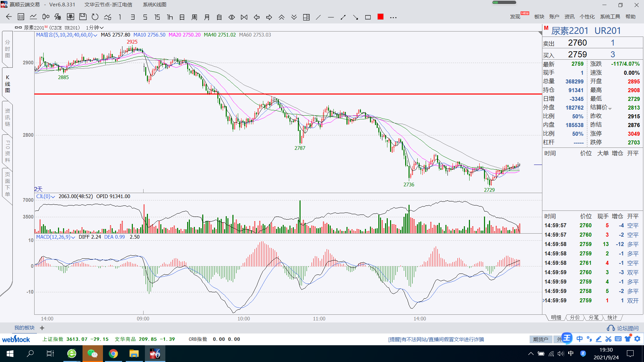Click the 期货户 account button

(x=540, y=339)
